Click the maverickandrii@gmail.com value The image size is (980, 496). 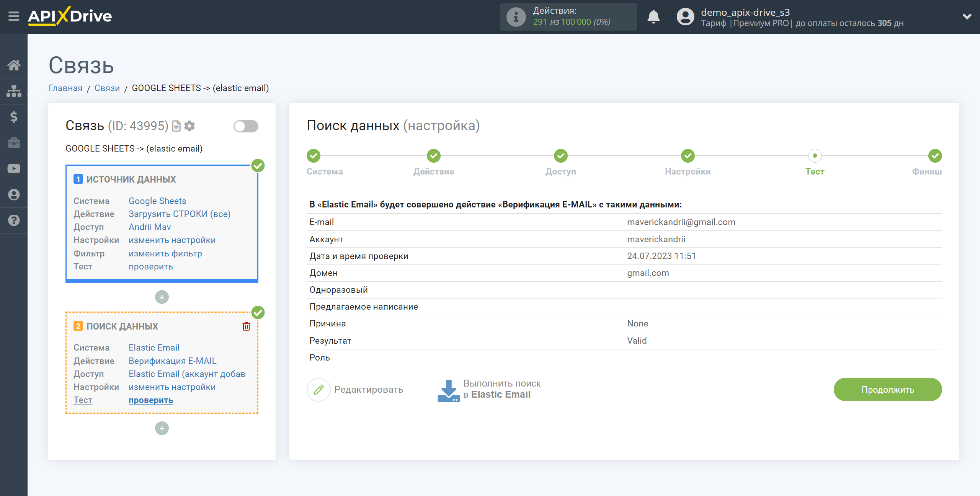(681, 222)
